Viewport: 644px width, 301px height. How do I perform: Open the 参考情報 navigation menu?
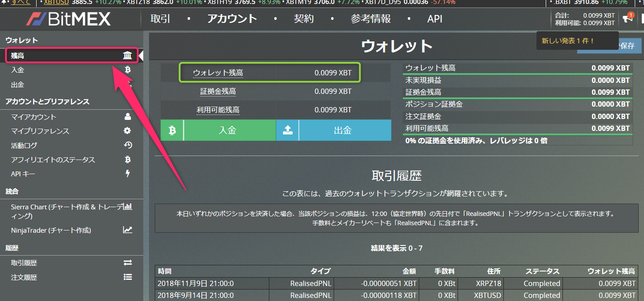371,19
